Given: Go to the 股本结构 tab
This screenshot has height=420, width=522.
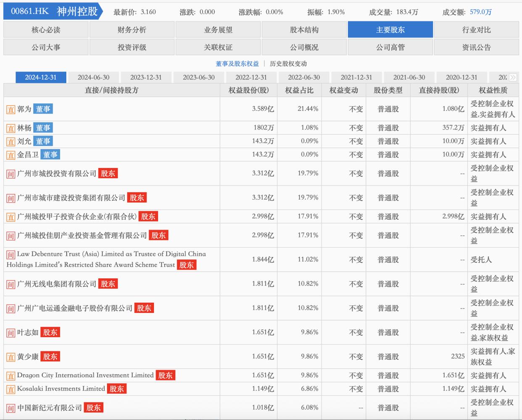Looking at the screenshot, I should pos(304,30).
